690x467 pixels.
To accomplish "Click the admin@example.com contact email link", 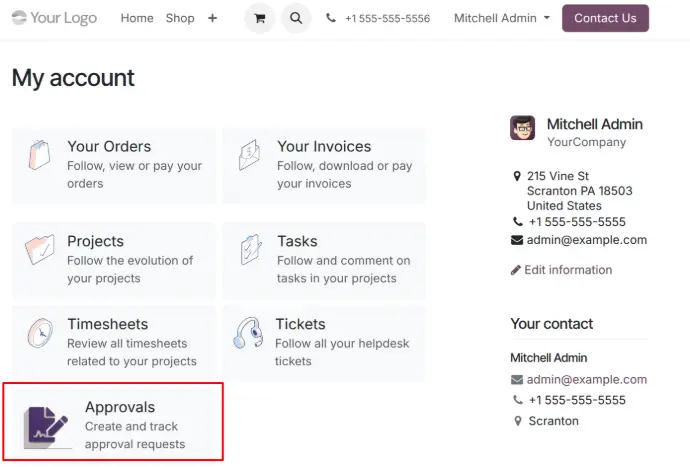I will pos(586,380).
